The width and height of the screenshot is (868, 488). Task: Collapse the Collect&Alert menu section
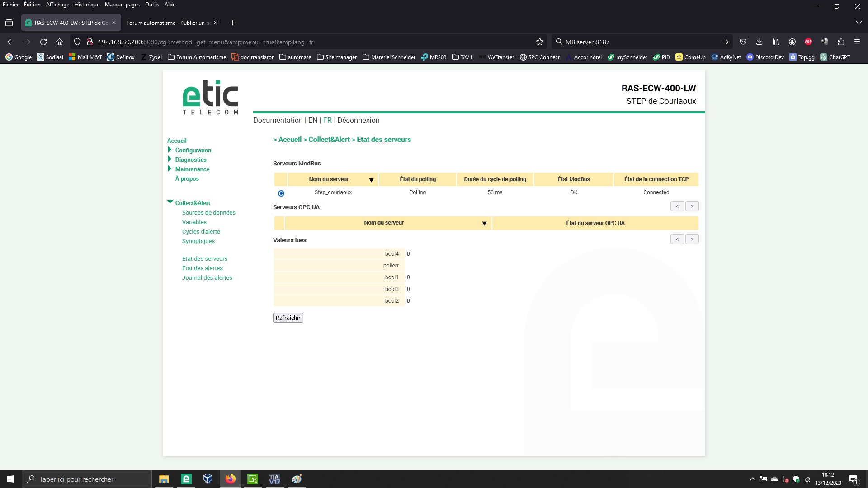(x=170, y=202)
